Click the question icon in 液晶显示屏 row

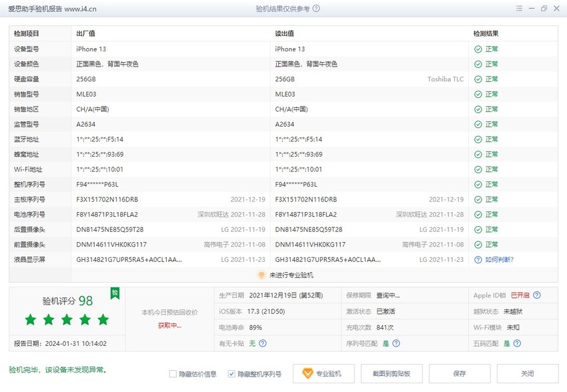pos(478,260)
